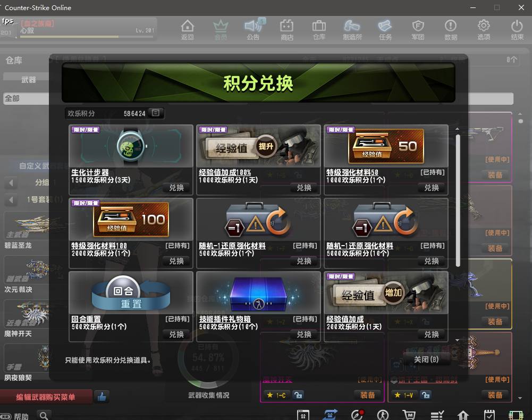Image resolution: width=532 pixels, height=420 pixels.
Task: Open the film strip icon in bottom bar
Action: pyautogui.click(x=516, y=415)
